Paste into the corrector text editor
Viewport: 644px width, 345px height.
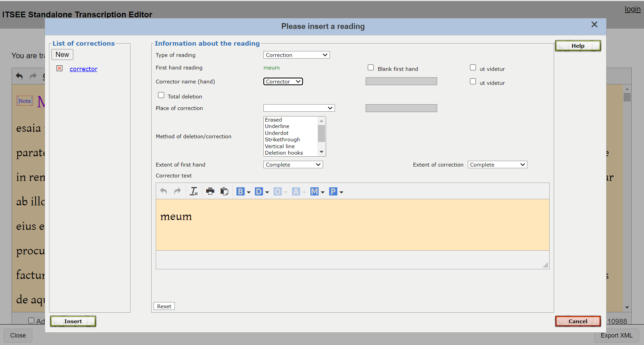point(224,191)
